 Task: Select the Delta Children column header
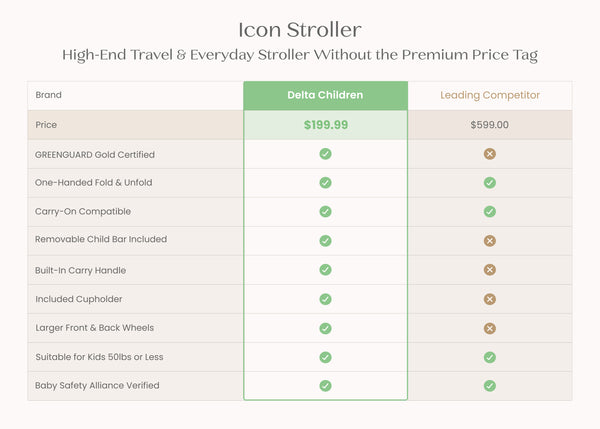click(325, 95)
